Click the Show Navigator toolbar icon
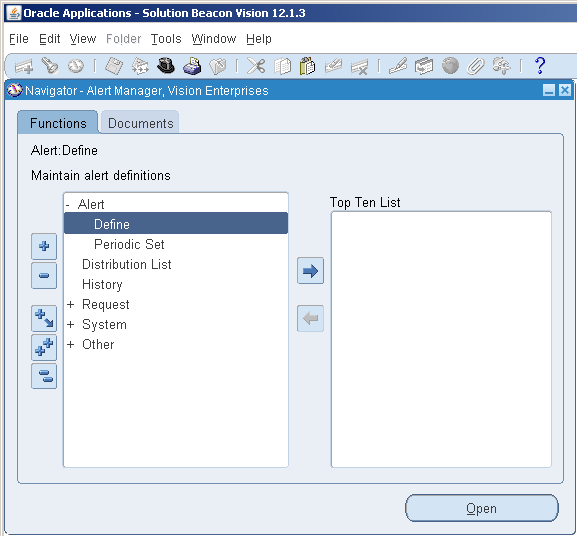The image size is (577, 536). tap(76, 66)
